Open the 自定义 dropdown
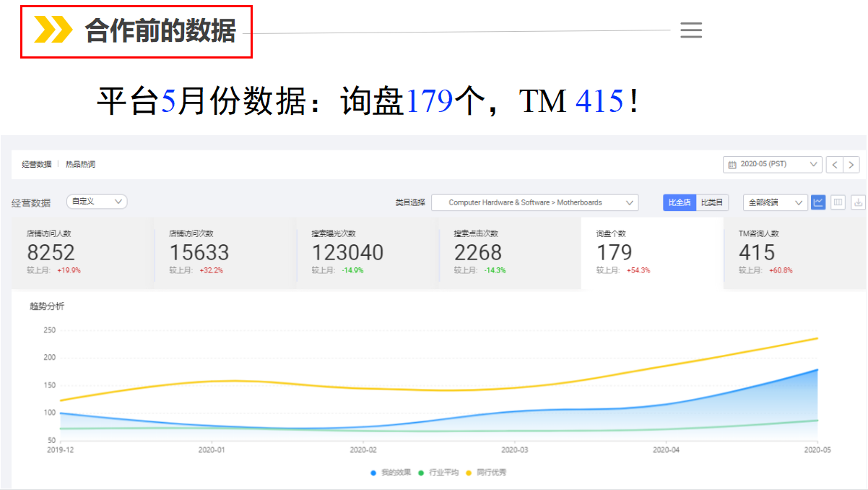Image resolution: width=868 pixels, height=490 pixels. tap(97, 202)
